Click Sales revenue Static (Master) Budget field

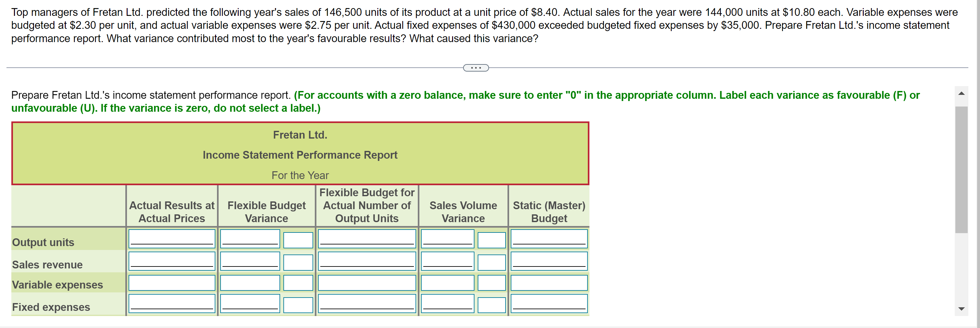pos(549,261)
